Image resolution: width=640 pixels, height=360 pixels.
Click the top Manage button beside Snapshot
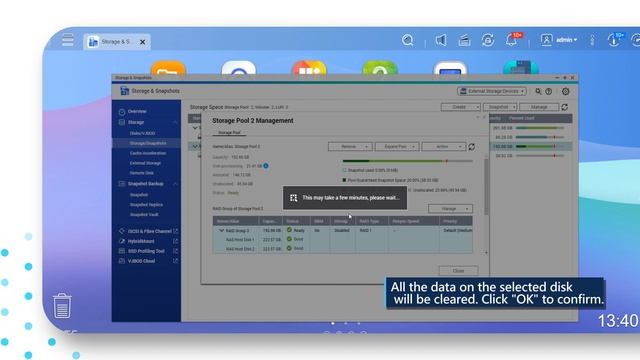pyautogui.click(x=539, y=107)
